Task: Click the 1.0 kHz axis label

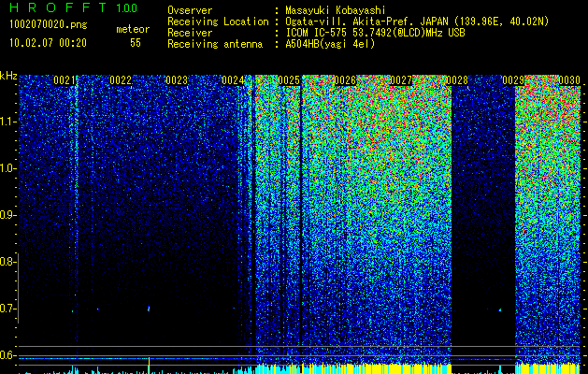Action: click(7, 168)
